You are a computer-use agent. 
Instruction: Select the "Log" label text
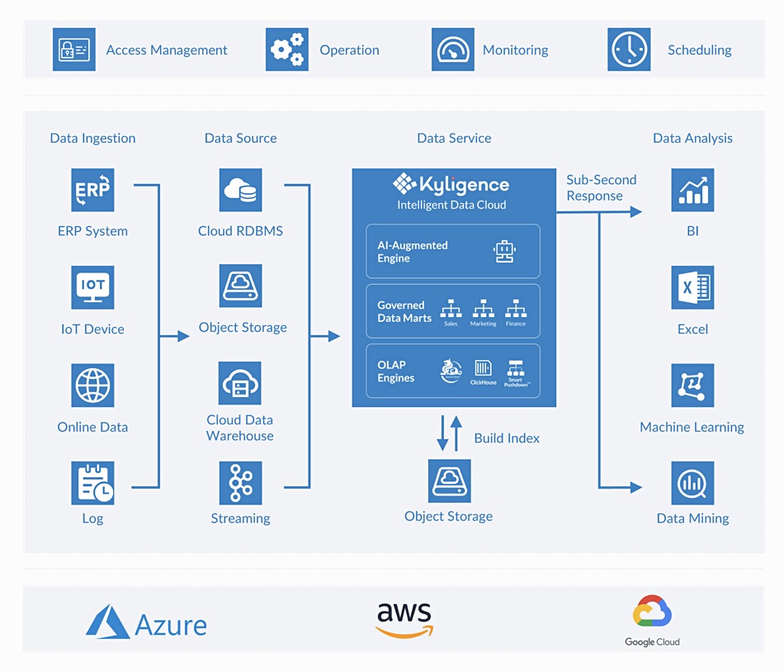(92, 518)
